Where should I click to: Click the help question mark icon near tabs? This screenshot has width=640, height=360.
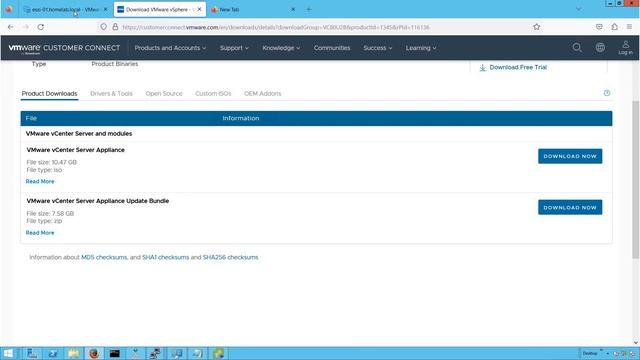[607, 93]
